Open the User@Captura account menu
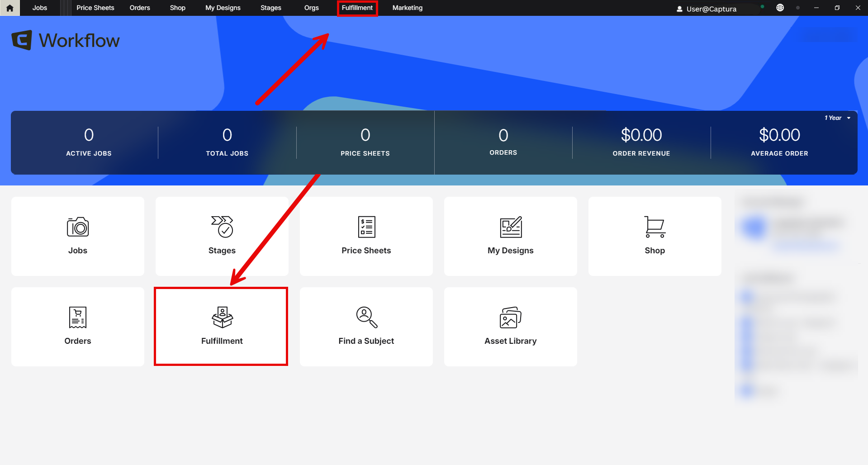Screen dimensions: 868x465 707,9
